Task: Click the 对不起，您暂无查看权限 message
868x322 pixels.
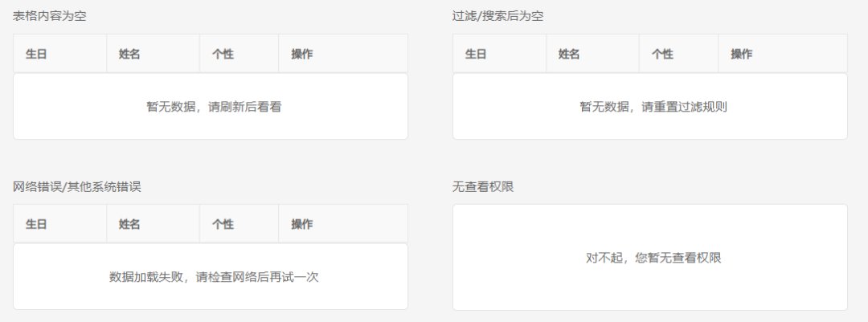Action: coord(653,258)
